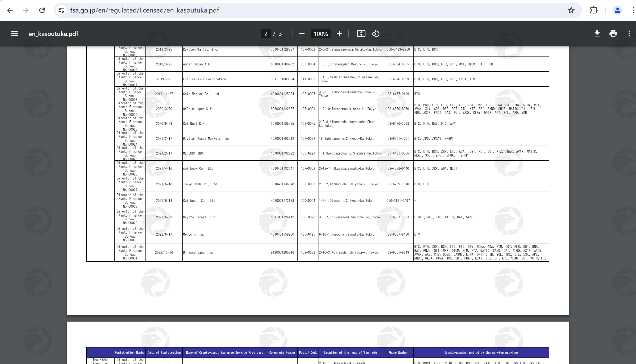Click postal code 153-0064

[x=308, y=64]
